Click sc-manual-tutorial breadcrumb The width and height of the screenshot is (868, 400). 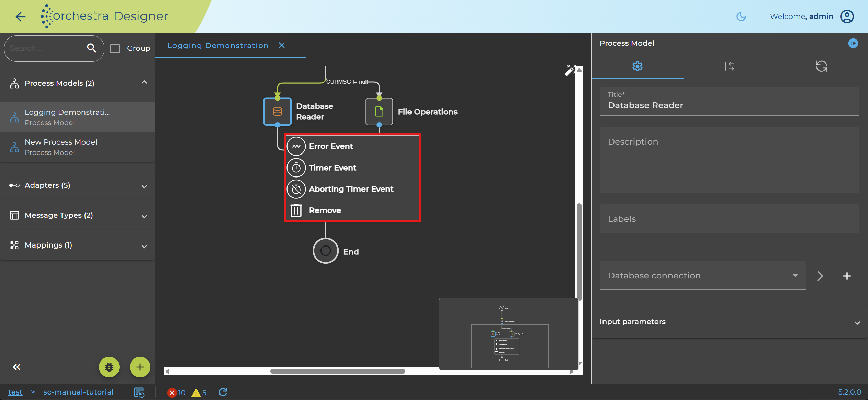pyautogui.click(x=78, y=392)
